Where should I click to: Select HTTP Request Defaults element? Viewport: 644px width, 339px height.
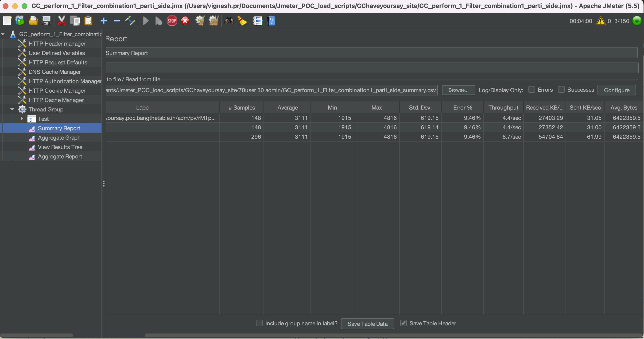tap(58, 62)
